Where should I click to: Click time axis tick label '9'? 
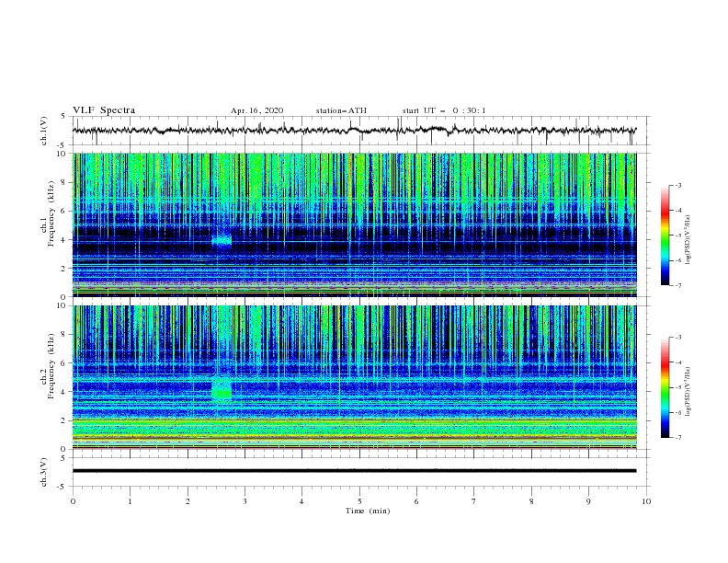[588, 501]
